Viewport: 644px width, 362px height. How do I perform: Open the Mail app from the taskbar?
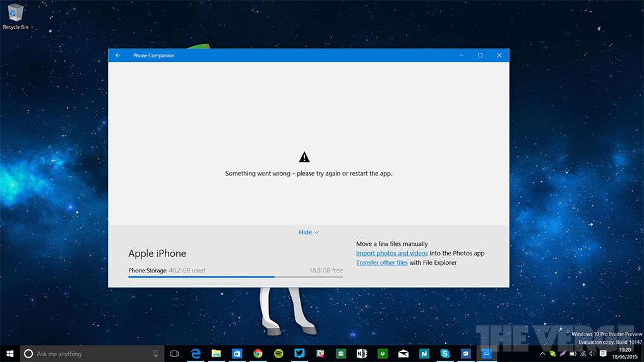[x=403, y=353]
